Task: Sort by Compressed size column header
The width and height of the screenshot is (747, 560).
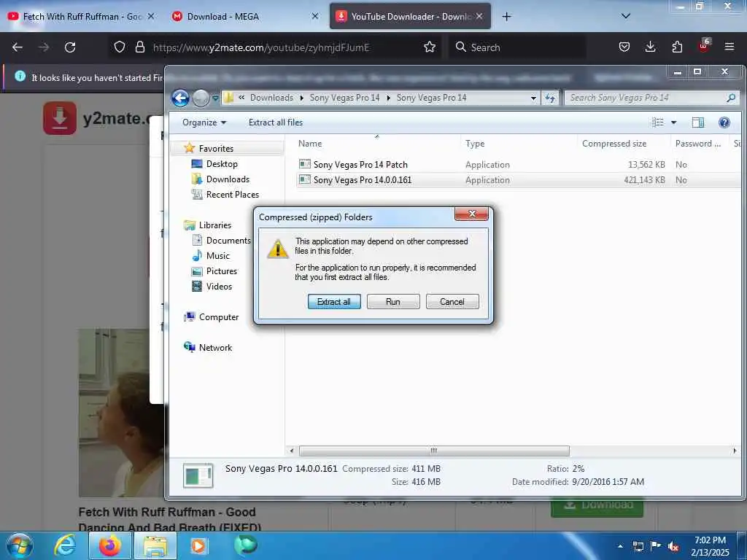Action: coord(614,144)
